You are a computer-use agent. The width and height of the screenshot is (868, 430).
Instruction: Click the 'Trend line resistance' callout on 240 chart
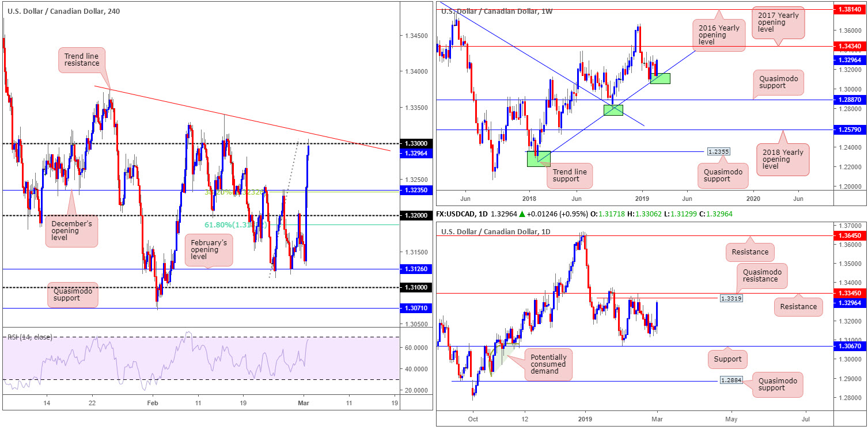pos(82,60)
